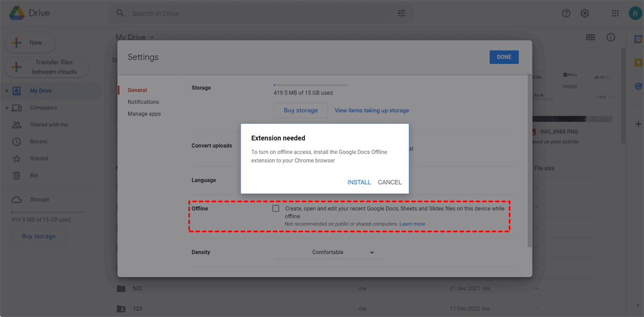Click Buy storage in the sidebar
The height and width of the screenshot is (317, 644).
39,236
